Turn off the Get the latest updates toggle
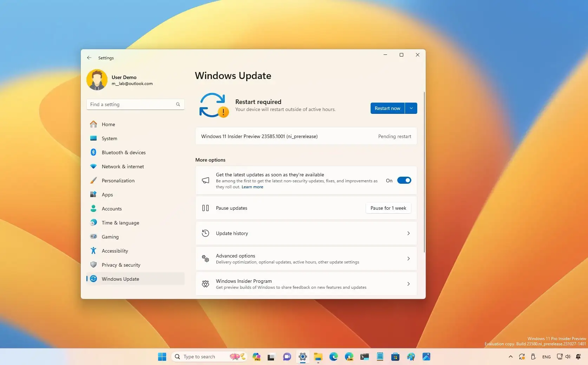 click(x=404, y=180)
